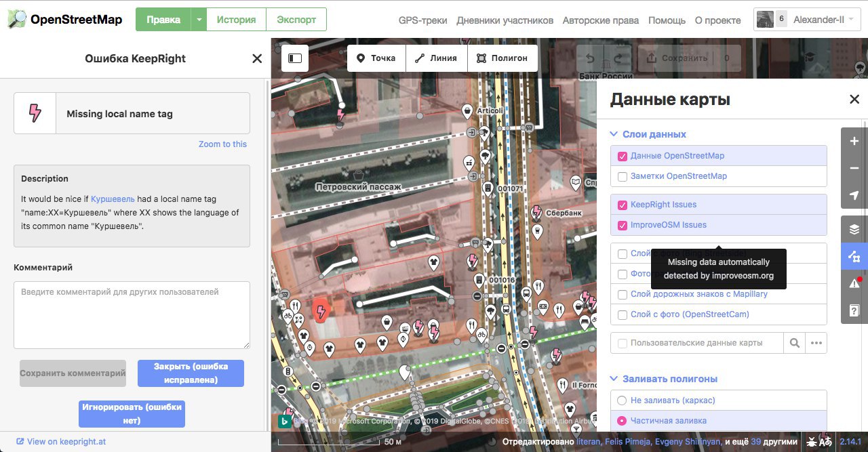Open Дневники участников menu item
Image resolution: width=868 pixels, height=452 pixels.
(505, 20)
